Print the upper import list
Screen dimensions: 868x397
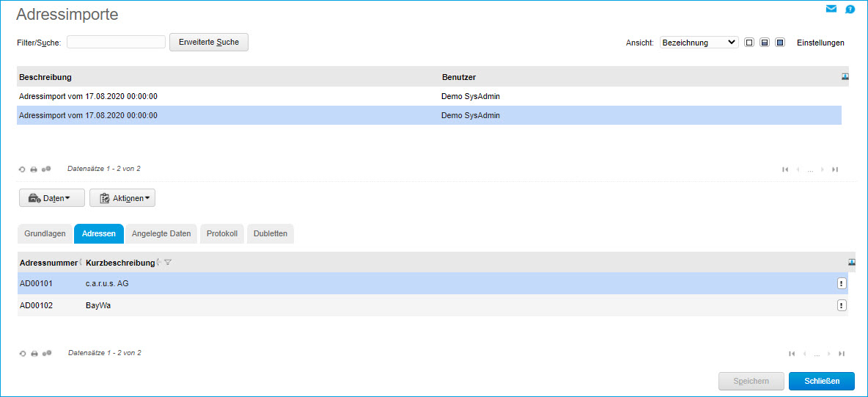pyautogui.click(x=33, y=169)
